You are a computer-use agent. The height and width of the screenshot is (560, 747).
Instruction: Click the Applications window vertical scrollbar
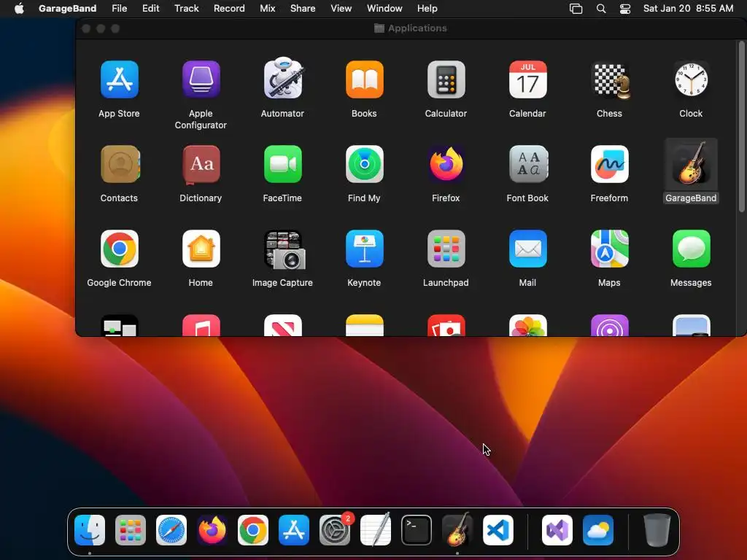click(x=741, y=127)
